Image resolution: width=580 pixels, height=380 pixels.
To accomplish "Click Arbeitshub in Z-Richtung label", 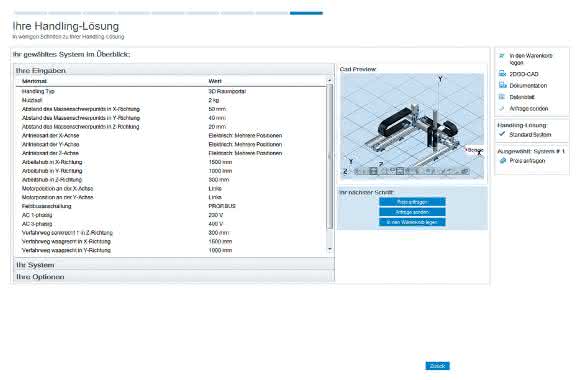I will (x=52, y=179).
